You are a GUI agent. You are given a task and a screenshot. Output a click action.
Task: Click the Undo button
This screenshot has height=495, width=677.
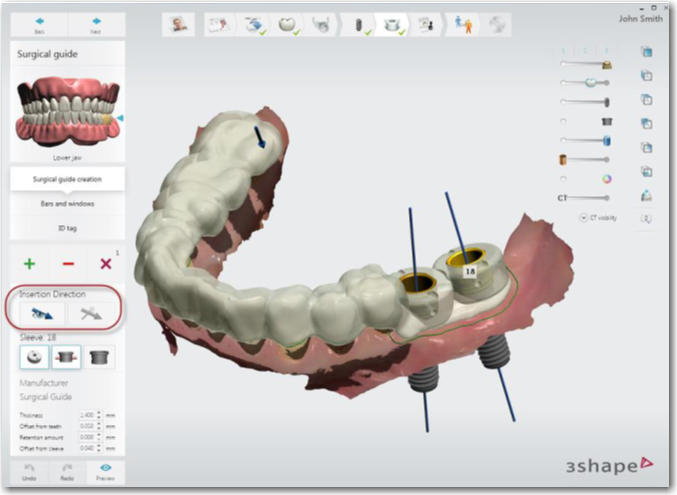[x=29, y=472]
